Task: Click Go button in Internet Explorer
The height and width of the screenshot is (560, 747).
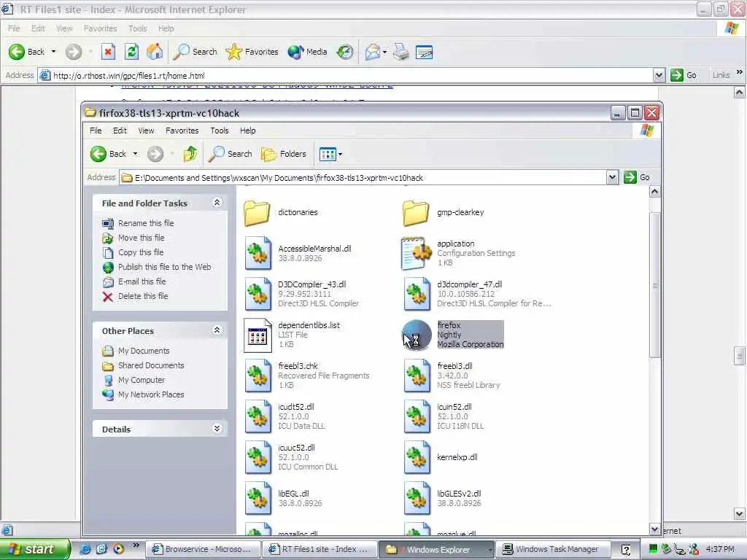Action: coord(684,75)
